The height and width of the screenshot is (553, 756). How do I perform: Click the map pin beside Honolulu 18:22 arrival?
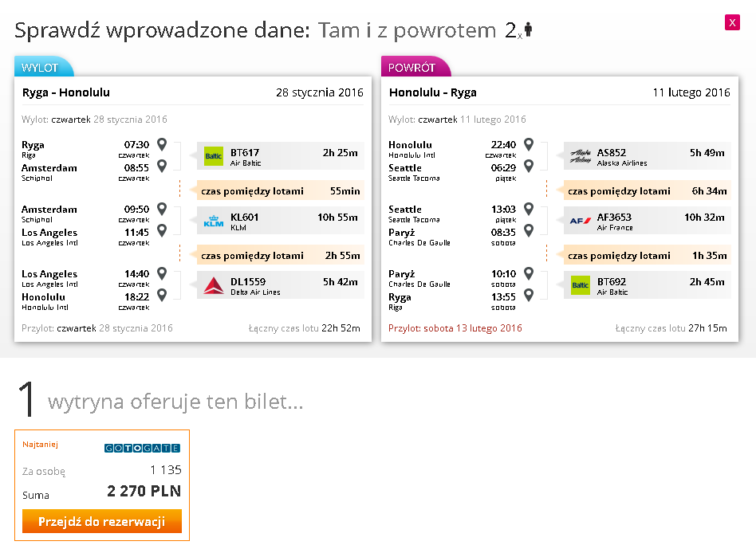[x=162, y=295]
